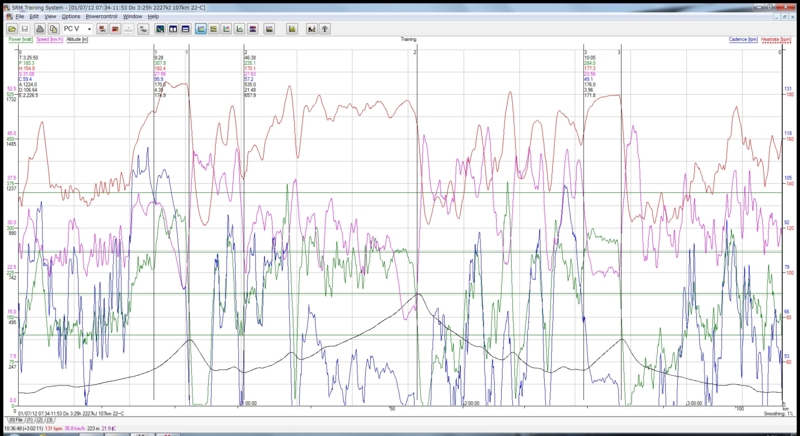Open the Help menu

(x=153, y=17)
